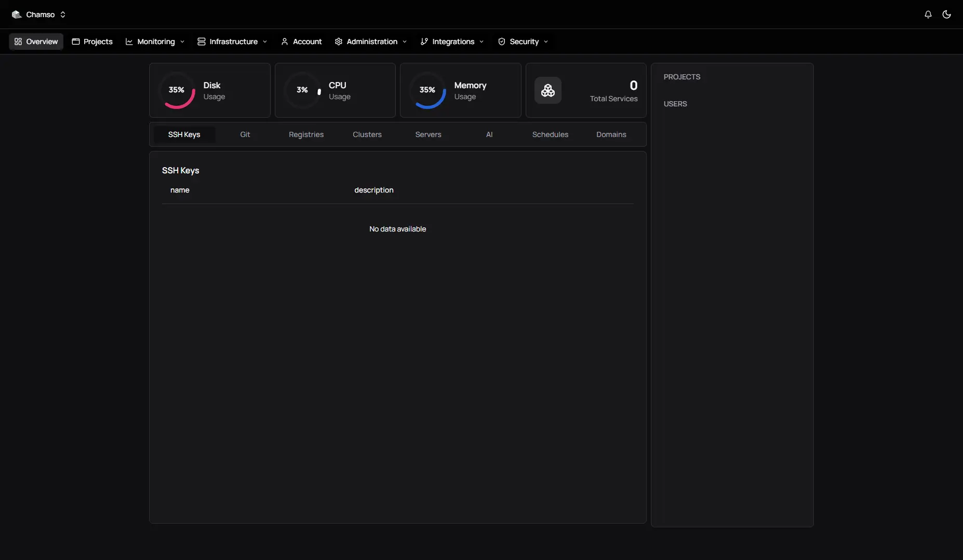
Task: Click the Memory usage circular gauge
Action: pos(427,90)
